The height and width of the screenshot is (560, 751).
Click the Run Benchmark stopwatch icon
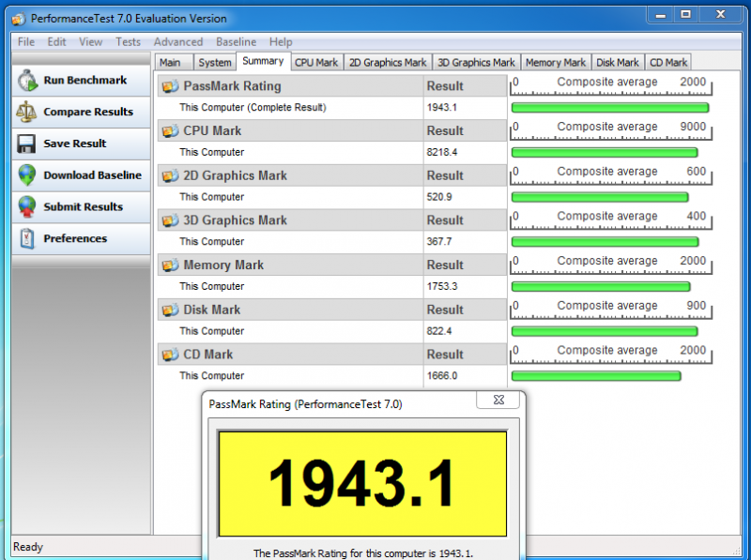click(x=27, y=81)
